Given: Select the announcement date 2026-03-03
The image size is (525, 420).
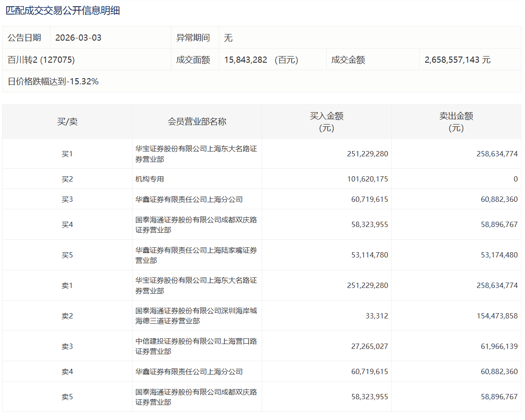Looking at the screenshot, I should [78, 38].
